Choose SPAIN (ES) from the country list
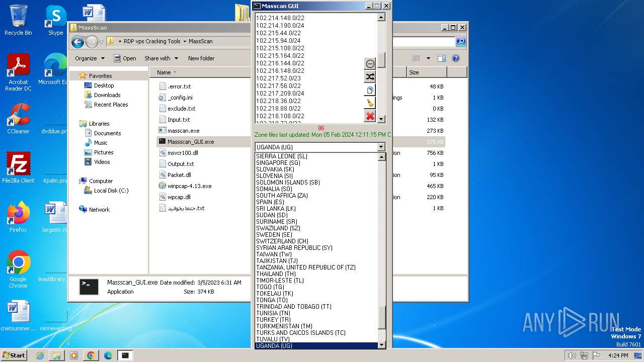644x362 pixels. (270, 202)
